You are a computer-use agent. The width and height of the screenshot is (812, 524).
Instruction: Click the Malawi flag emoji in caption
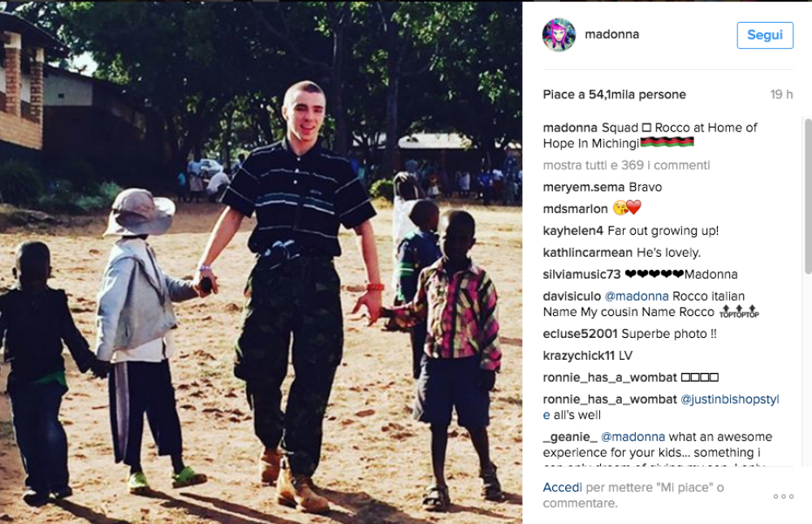667,141
